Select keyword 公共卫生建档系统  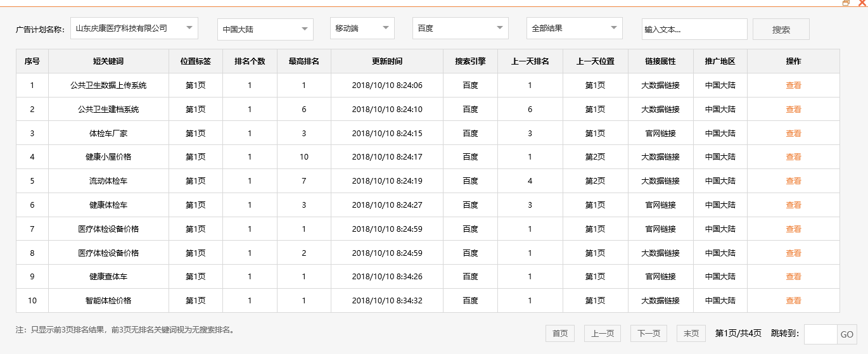tap(108, 110)
